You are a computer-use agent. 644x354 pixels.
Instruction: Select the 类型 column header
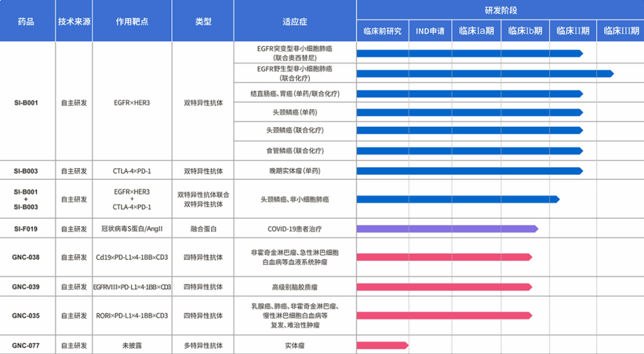point(203,21)
